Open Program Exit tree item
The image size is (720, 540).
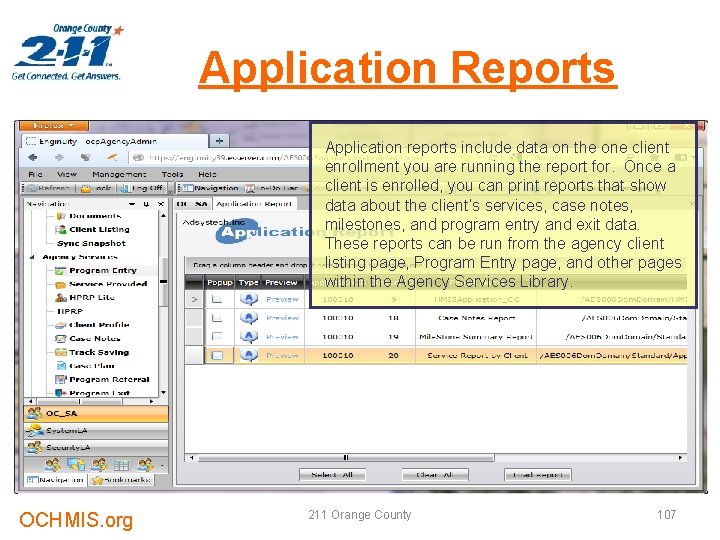[x=92, y=393]
